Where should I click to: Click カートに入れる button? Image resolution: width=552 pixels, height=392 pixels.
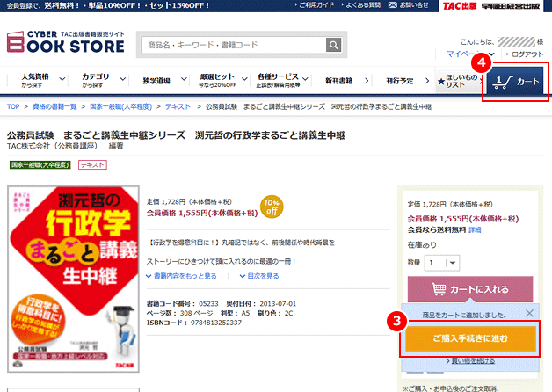point(470,289)
